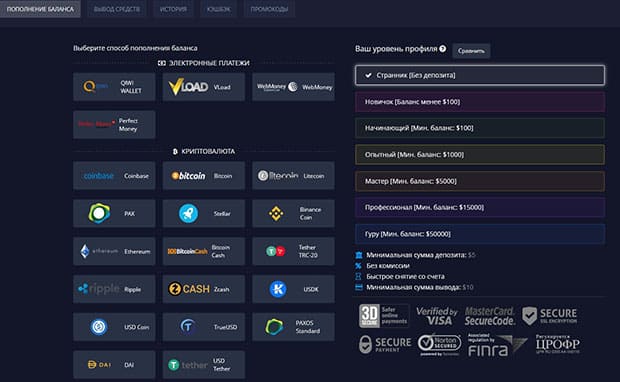Choose Bitcoin Cash option

click(204, 251)
